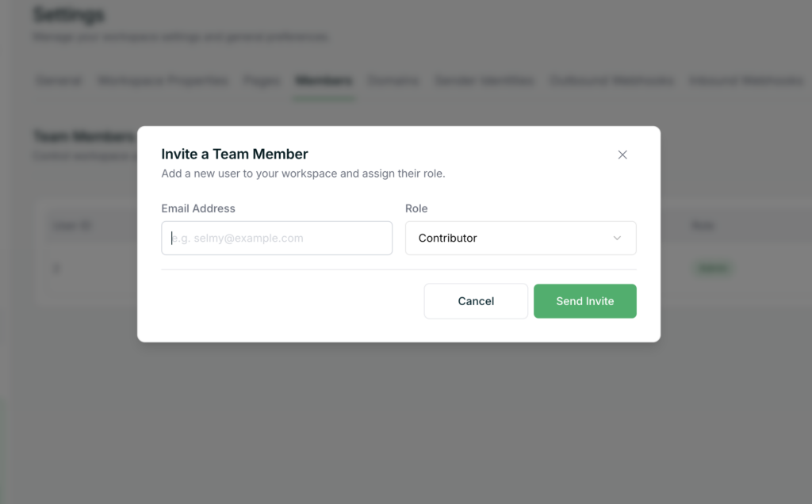Switch to the General settings tab
The height and width of the screenshot is (504, 812).
pos(59,81)
